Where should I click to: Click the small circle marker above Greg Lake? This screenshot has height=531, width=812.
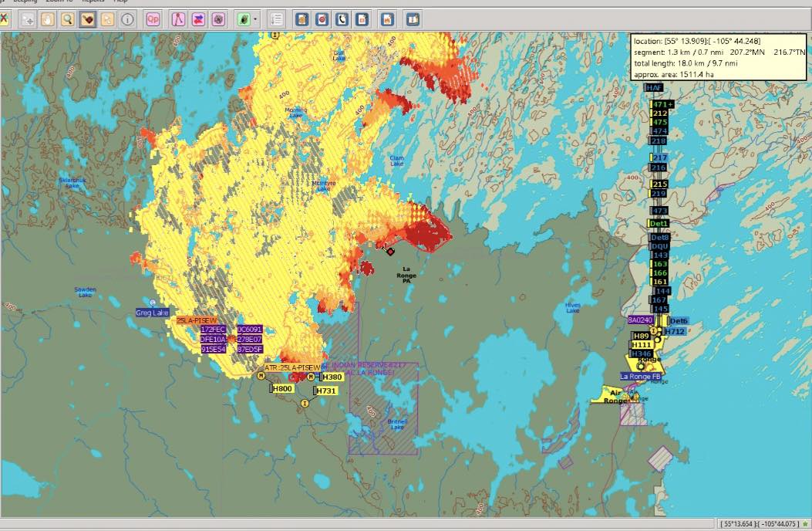[x=152, y=303]
